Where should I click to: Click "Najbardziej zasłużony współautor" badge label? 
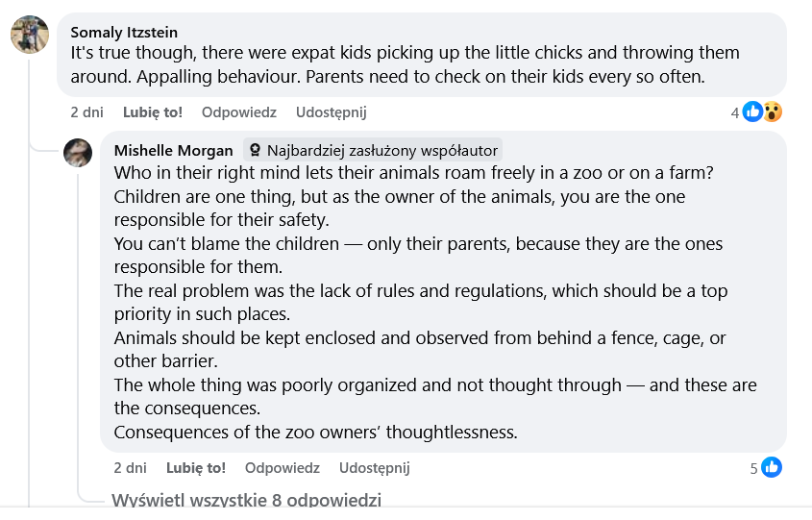pos(382,151)
